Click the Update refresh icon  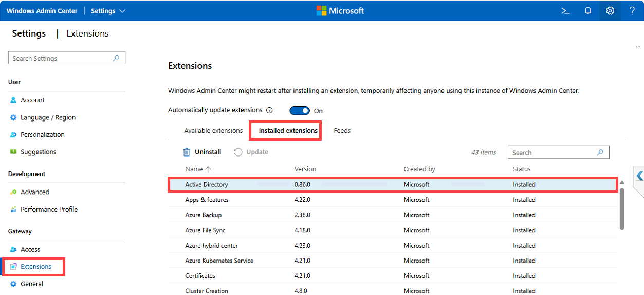coord(238,152)
